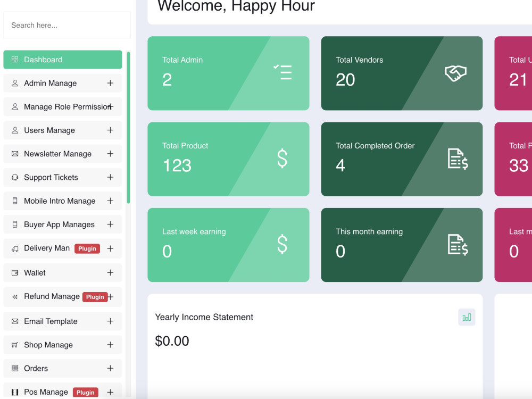Select Wallet label in sidebar
Image resolution: width=532 pixels, height=399 pixels.
pyautogui.click(x=35, y=273)
